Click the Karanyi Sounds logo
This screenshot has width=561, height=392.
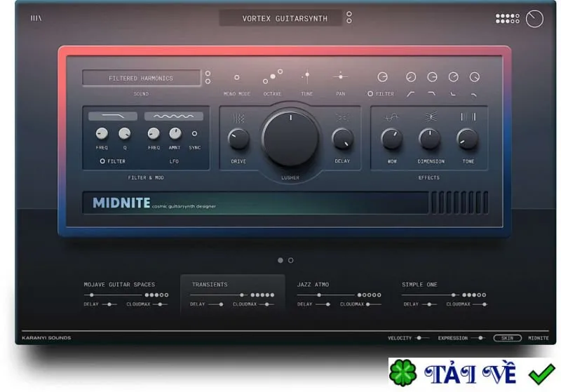46,337
